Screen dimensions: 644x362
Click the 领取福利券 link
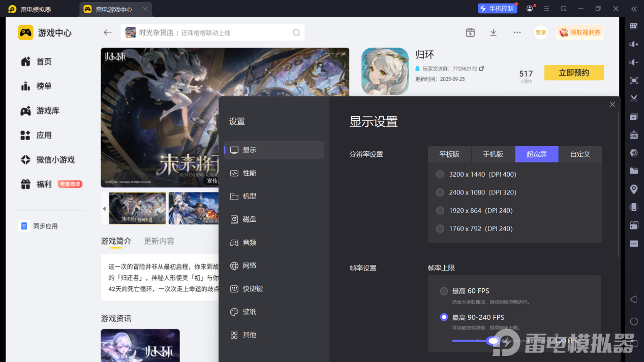coord(579,32)
